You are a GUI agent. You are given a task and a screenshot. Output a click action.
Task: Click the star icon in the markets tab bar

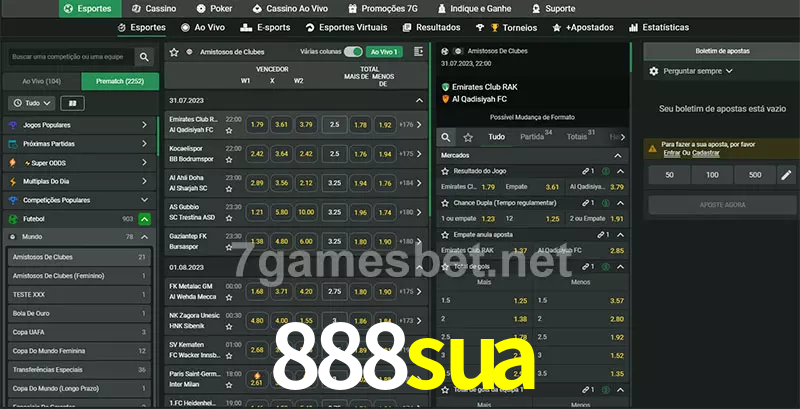(x=469, y=136)
